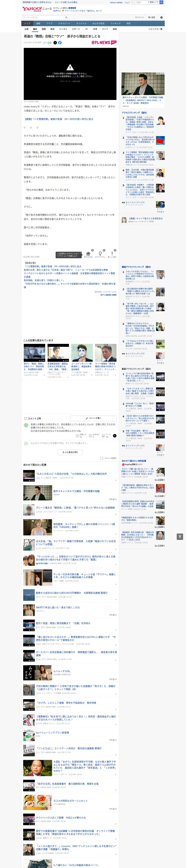The width and height of the screenshot is (186, 868).
Task: Open related link about マイクロソフト support scam
Action: [69, 275]
